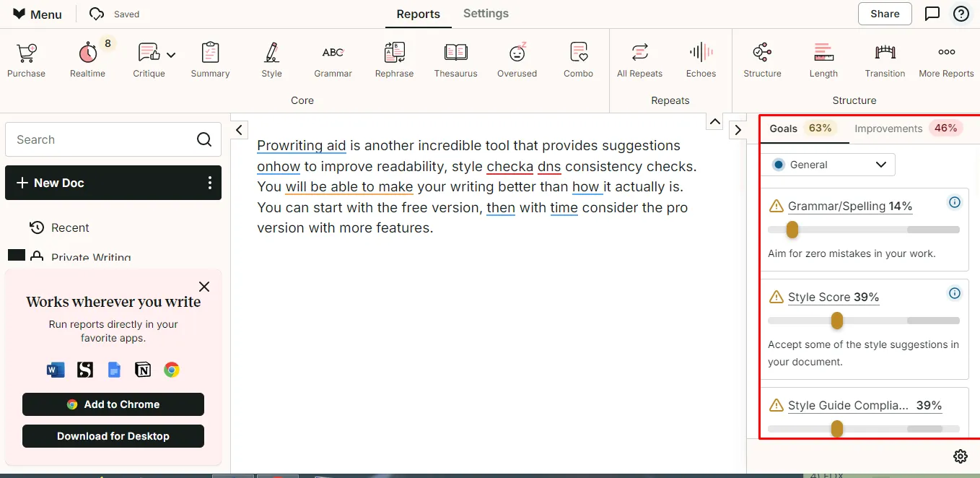Click the Microsoft Word app icon

(56, 370)
